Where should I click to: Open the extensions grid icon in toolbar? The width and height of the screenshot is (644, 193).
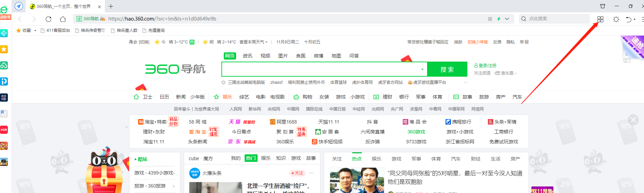coord(600,19)
